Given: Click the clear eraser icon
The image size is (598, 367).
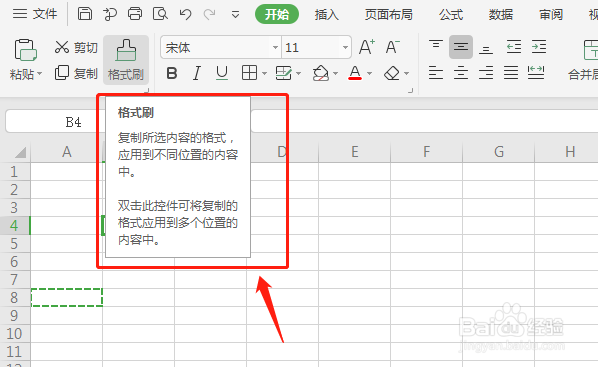Looking at the screenshot, I should tap(392, 73).
